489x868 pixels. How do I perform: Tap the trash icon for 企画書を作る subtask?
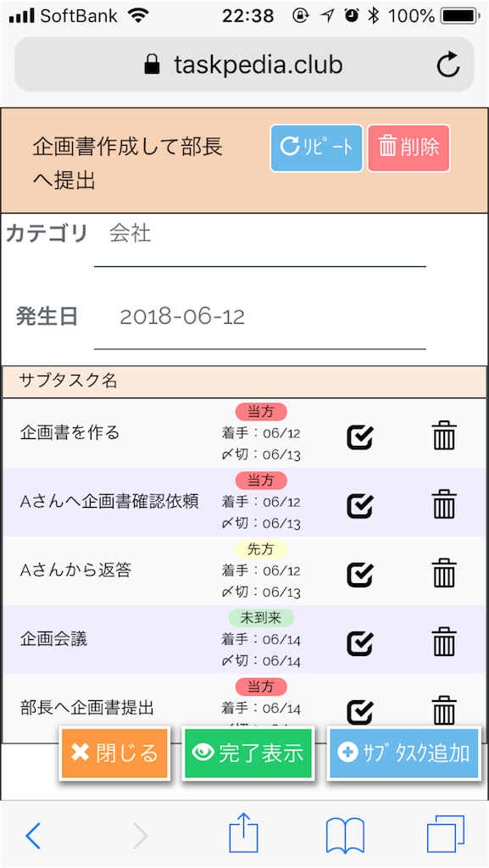pyautogui.click(x=445, y=436)
